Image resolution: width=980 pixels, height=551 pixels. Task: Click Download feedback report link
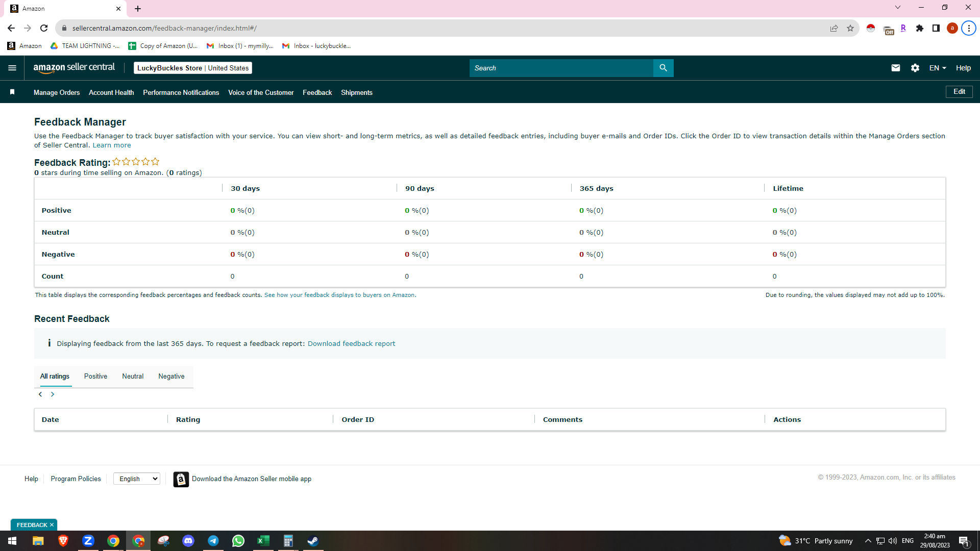pyautogui.click(x=351, y=344)
